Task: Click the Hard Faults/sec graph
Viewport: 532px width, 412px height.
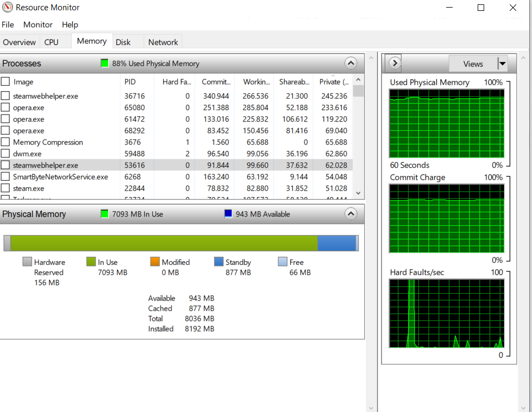Action: point(447,314)
